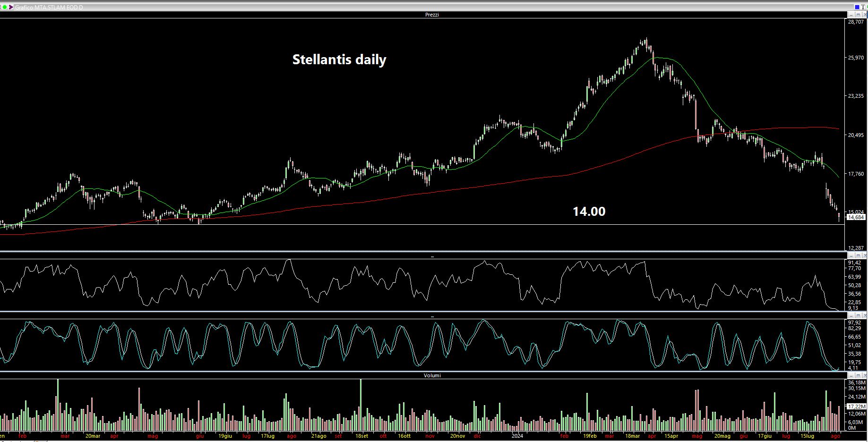Image resolution: width=868 pixels, height=442 pixels.
Task: Click the green status circle in title bar
Action: click(5, 7)
